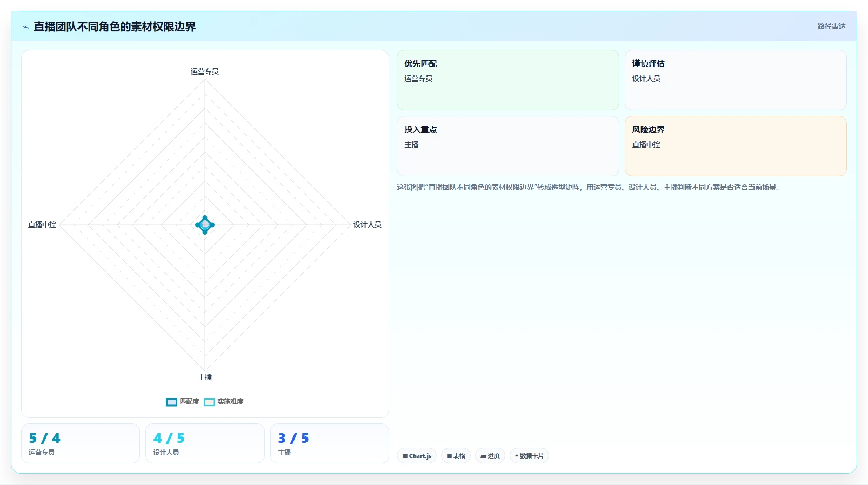Click the radar data polygon at center
868x485 pixels.
click(205, 224)
